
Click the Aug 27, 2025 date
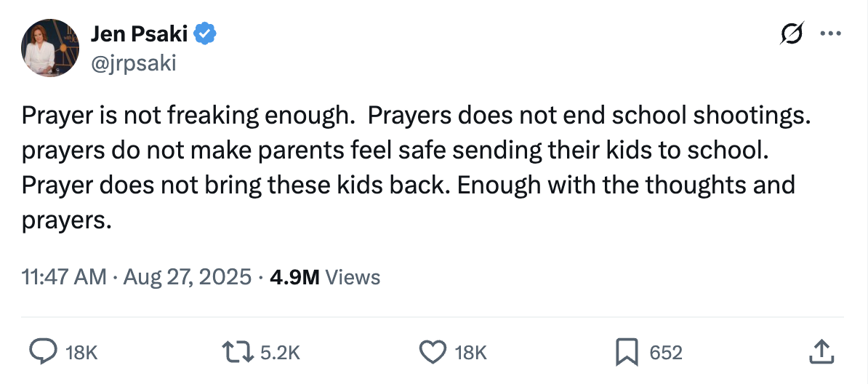coord(188,277)
